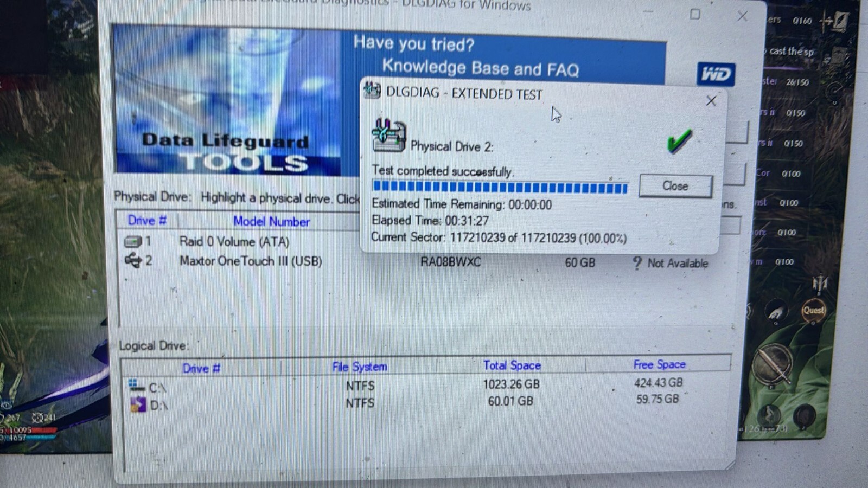Click the 60 GB capacity cell

(580, 263)
